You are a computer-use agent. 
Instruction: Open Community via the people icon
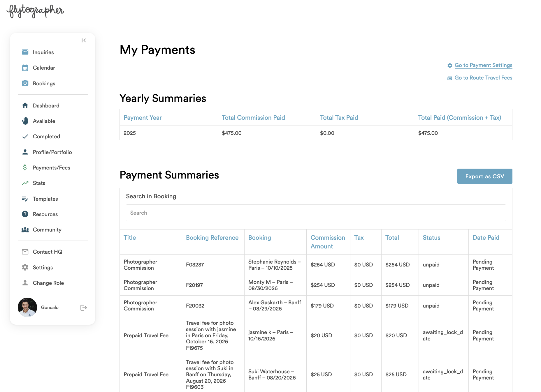pyautogui.click(x=25, y=230)
